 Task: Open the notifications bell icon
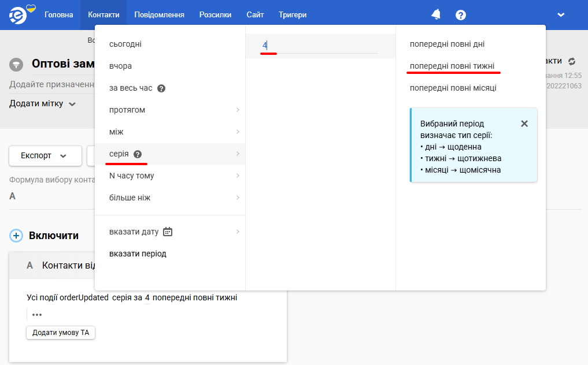point(436,14)
